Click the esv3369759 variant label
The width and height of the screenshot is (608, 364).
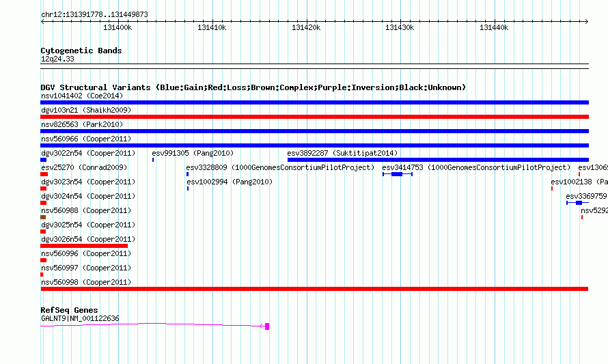tap(587, 196)
